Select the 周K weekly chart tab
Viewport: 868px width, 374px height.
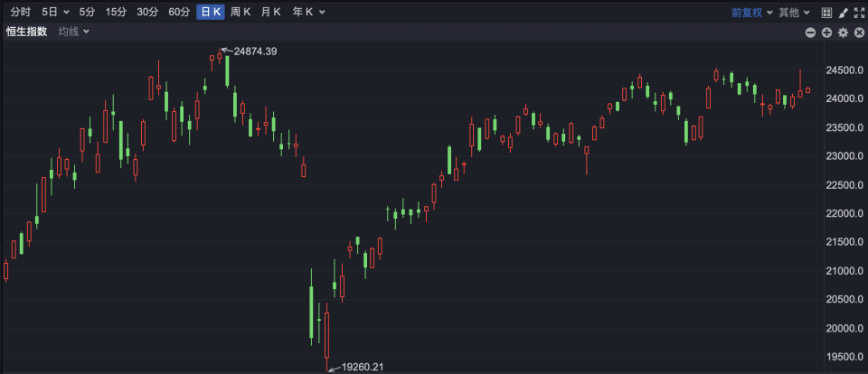(x=241, y=12)
